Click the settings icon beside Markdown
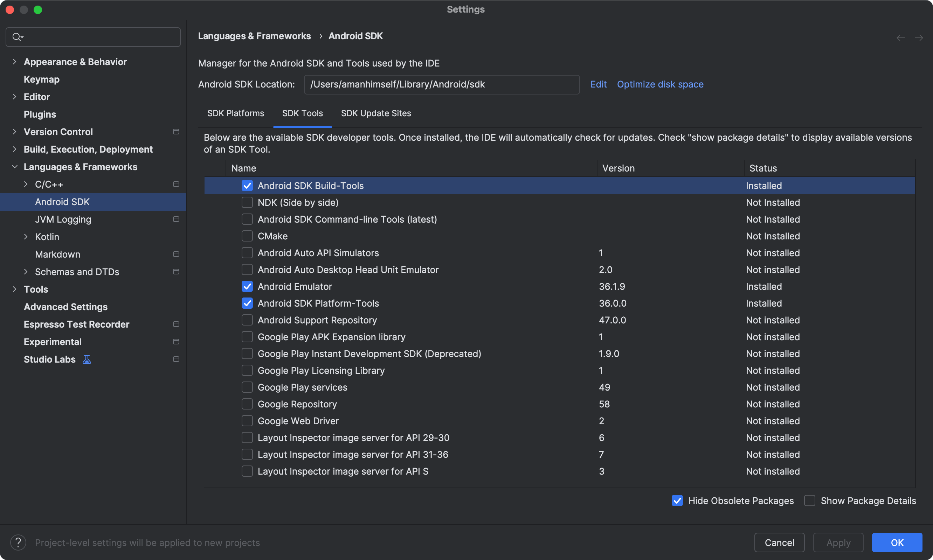 pos(176,254)
